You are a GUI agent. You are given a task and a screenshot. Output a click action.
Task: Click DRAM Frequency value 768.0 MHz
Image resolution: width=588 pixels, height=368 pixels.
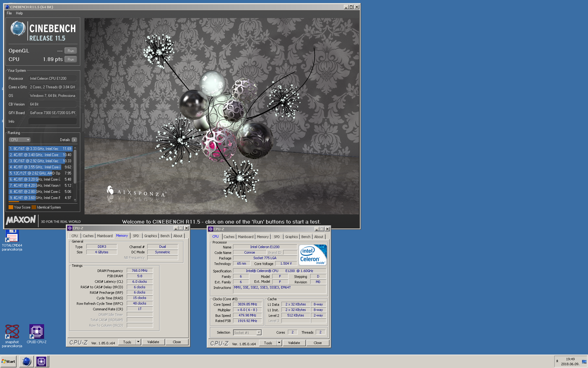(140, 270)
